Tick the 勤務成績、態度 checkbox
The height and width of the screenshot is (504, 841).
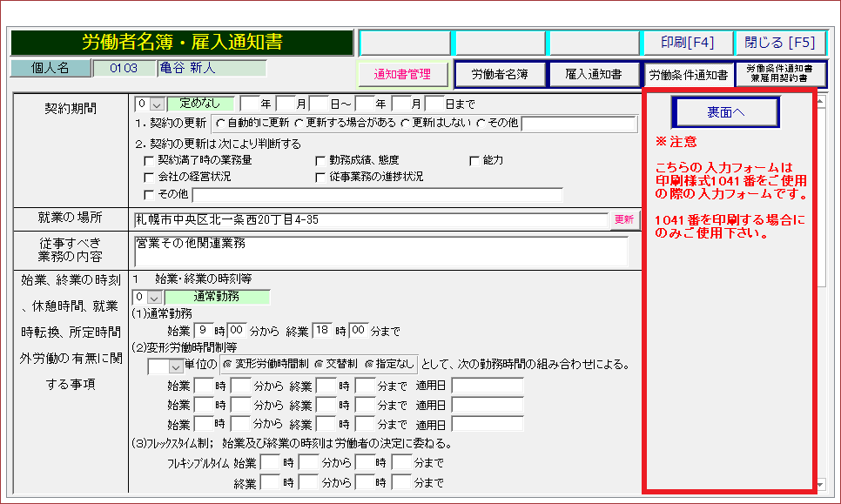click(320, 160)
